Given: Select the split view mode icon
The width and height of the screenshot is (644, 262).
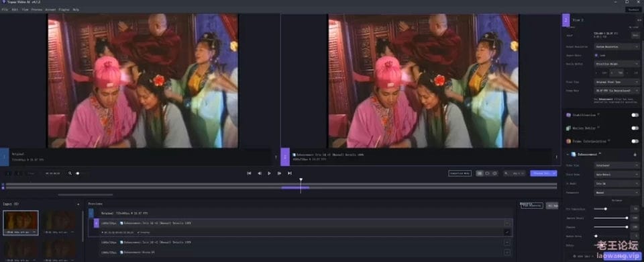Looking at the screenshot, I should pyautogui.click(x=487, y=173).
